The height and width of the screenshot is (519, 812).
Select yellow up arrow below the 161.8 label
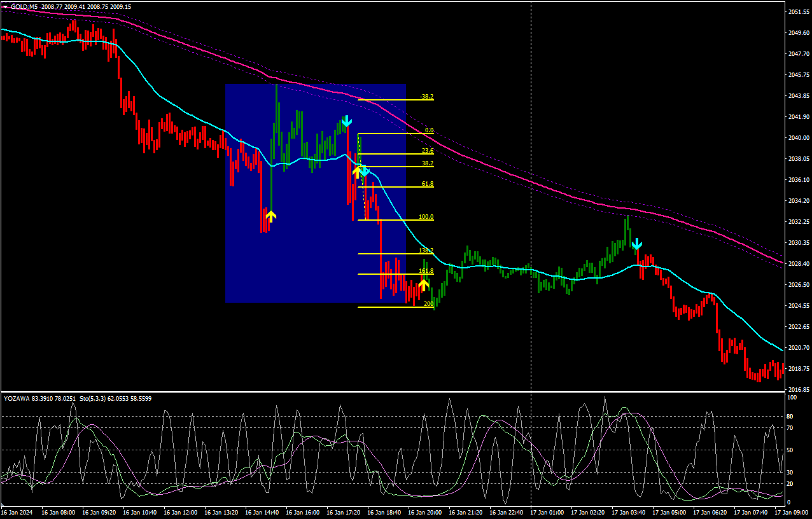tap(423, 284)
